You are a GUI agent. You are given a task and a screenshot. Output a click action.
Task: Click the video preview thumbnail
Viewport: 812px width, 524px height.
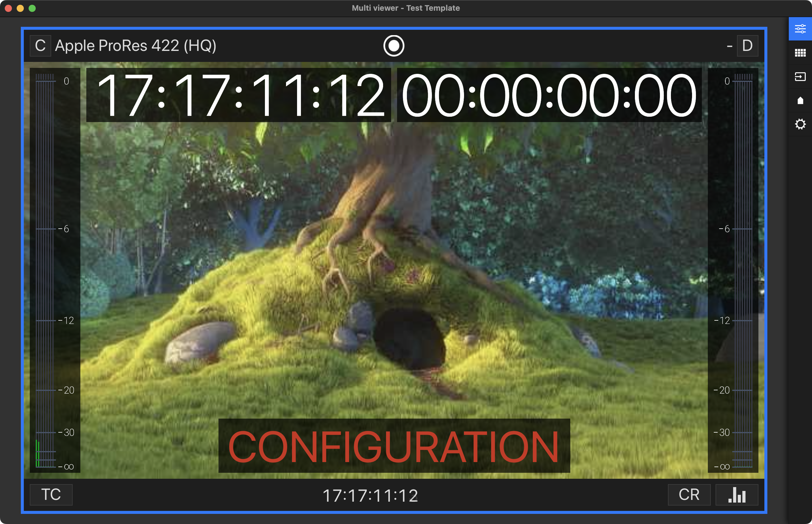tap(394, 270)
